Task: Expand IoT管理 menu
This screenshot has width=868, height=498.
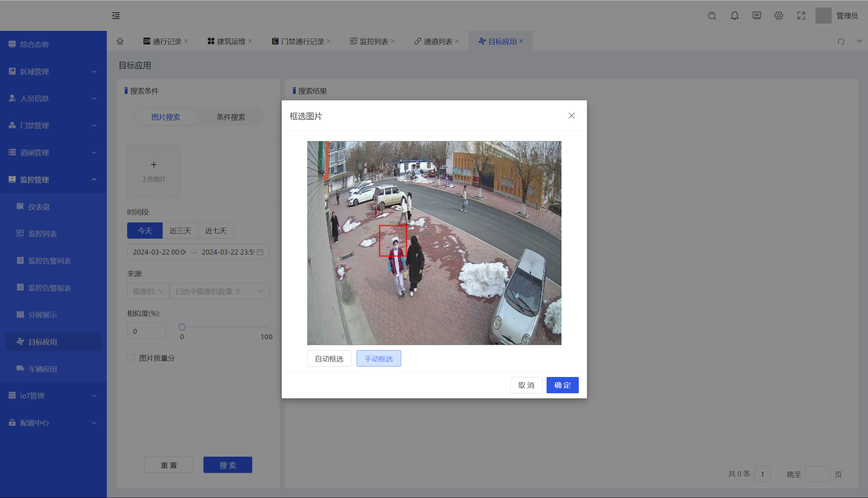Action: (53, 396)
